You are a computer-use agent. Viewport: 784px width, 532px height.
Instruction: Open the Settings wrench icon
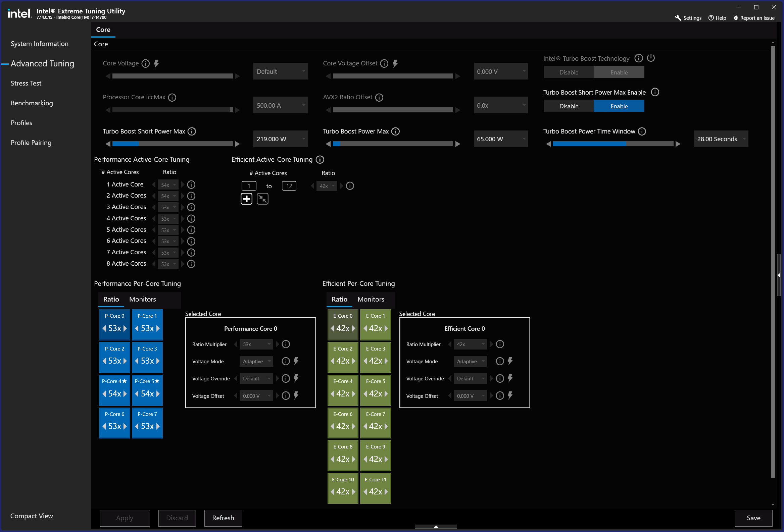[x=678, y=18]
